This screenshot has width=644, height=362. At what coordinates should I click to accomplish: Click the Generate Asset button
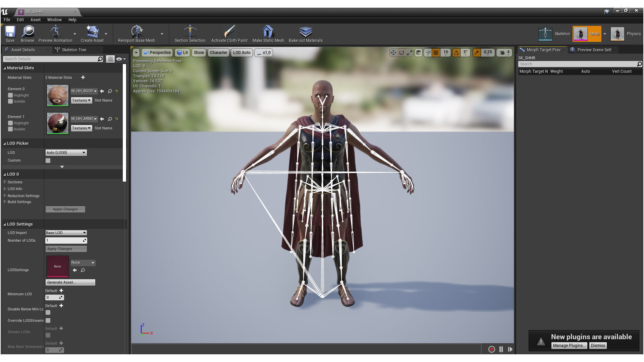point(70,283)
